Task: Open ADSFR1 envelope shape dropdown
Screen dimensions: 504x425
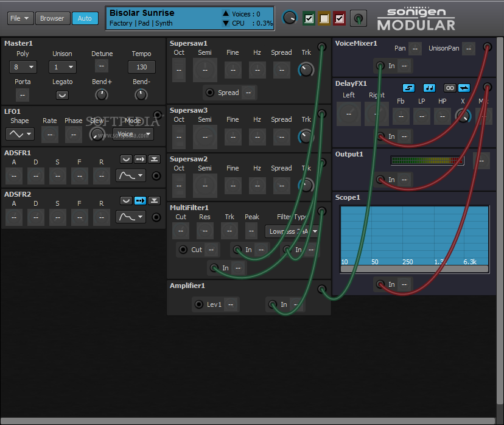Action: coord(131,175)
